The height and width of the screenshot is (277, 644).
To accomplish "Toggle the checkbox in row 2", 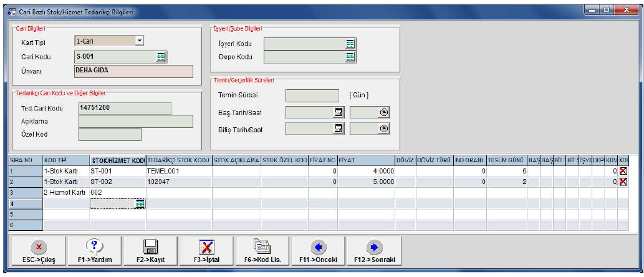I will 622,182.
